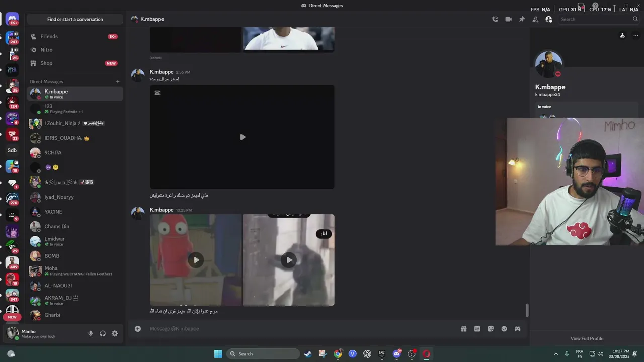
Task: Open the emoji picker
Action: click(504, 329)
